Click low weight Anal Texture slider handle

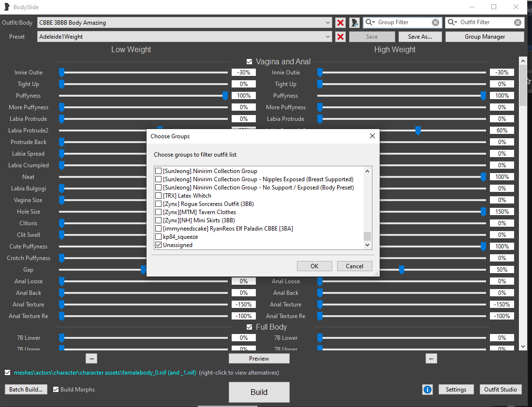click(x=61, y=305)
